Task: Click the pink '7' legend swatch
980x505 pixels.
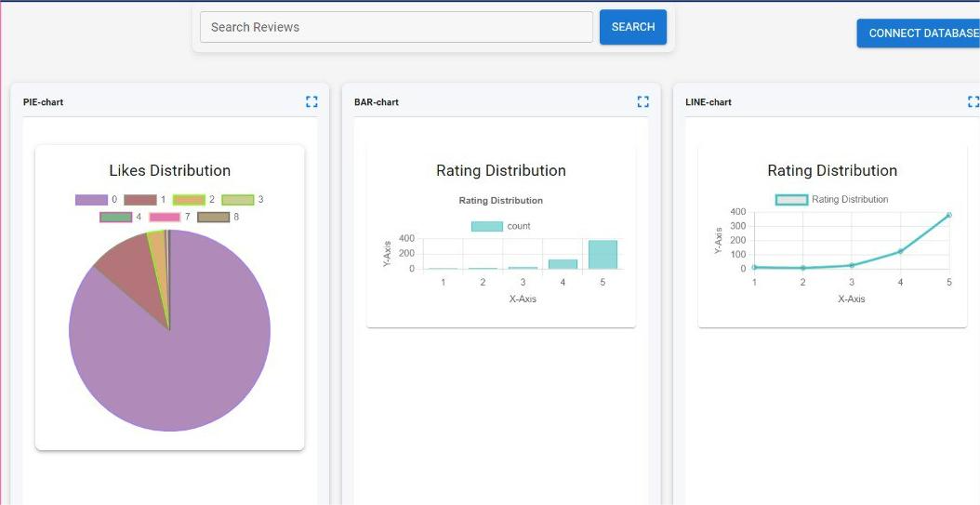Action: coord(165,217)
